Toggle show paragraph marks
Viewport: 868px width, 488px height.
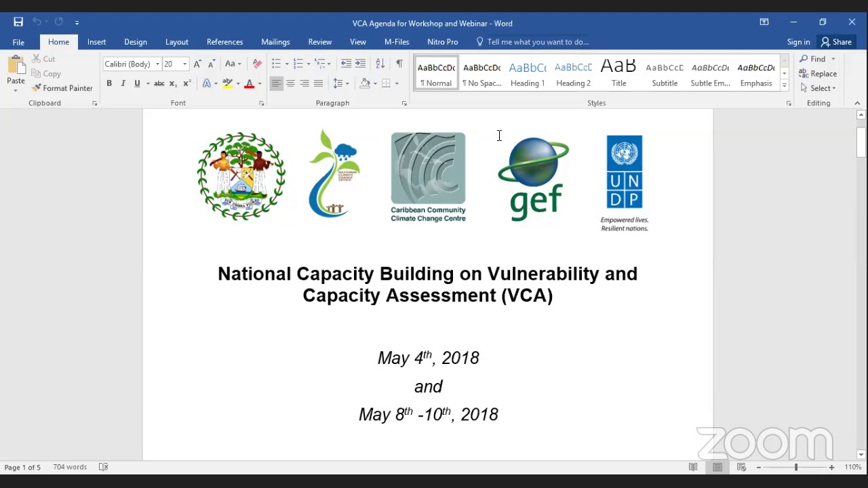[x=399, y=64]
